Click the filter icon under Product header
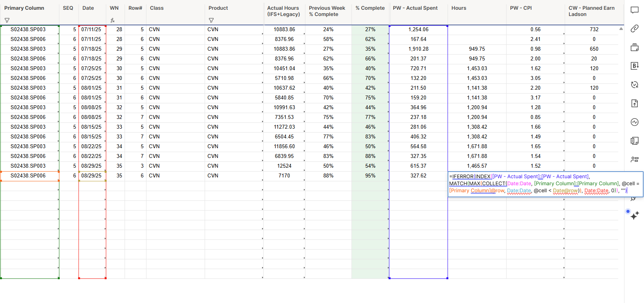Image resolution: width=644 pixels, height=303 pixels. tap(211, 20)
